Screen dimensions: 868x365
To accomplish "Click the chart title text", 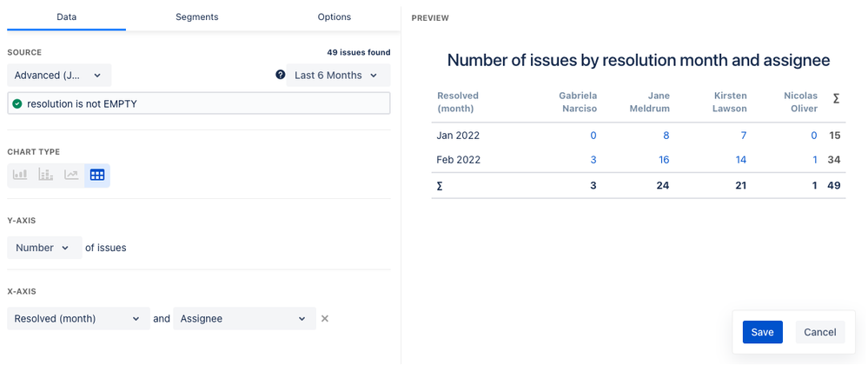I will point(639,60).
